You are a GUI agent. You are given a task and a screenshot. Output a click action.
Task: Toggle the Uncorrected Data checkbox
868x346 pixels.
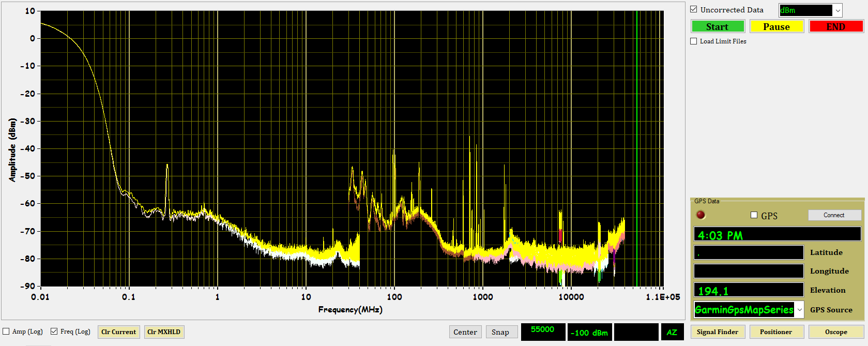[x=694, y=9]
